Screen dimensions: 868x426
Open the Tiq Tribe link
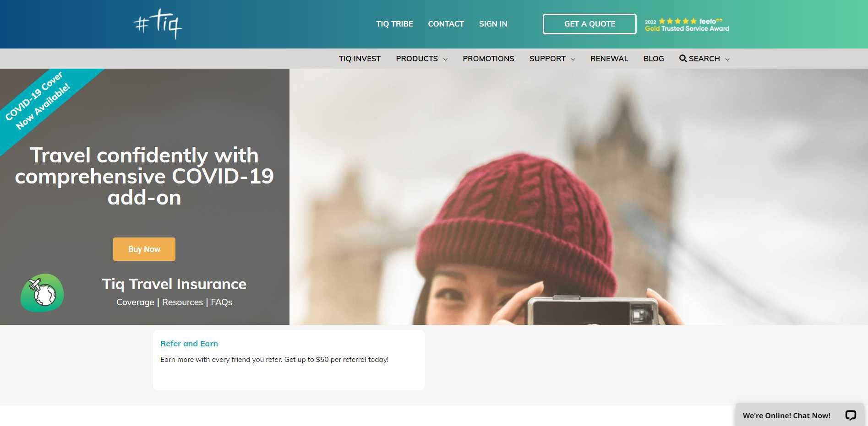394,24
